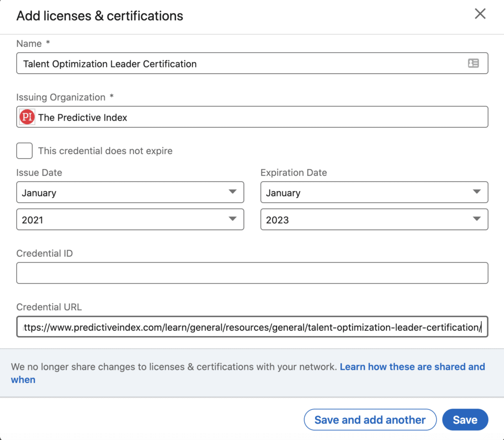Image resolution: width=504 pixels, height=440 pixels.
Task: Click the 'Issuing Organization' label
Action: click(61, 97)
